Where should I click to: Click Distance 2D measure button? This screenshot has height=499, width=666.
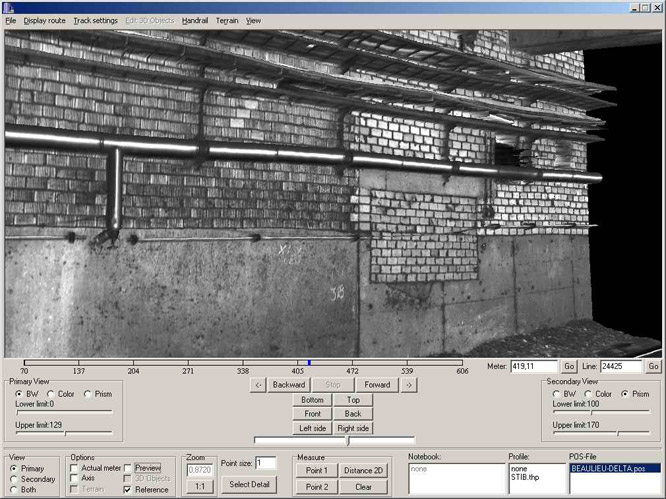364,470
